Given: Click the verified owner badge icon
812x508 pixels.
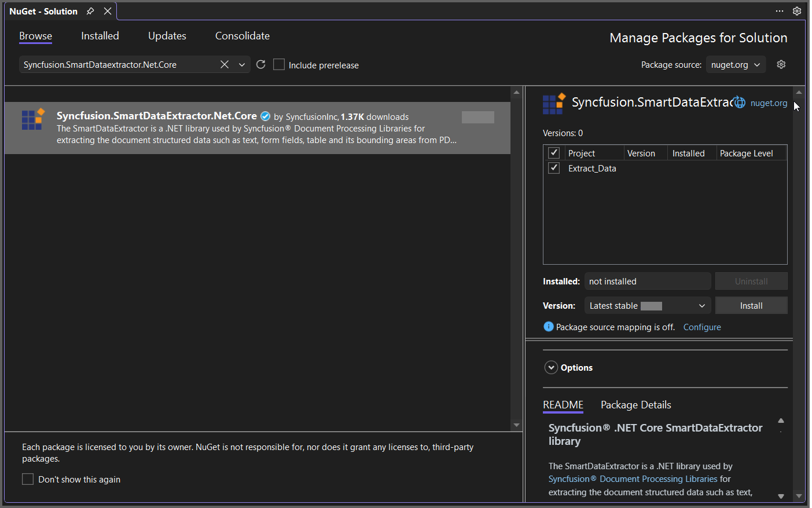Looking at the screenshot, I should tap(266, 116).
